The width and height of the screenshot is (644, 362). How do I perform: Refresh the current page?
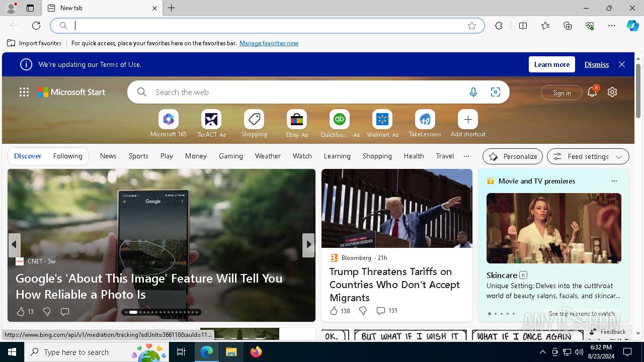(36, 26)
